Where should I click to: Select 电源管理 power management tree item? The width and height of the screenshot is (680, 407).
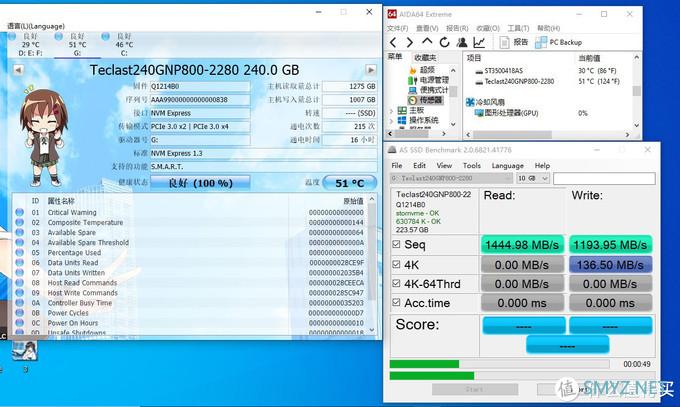pyautogui.click(x=428, y=80)
